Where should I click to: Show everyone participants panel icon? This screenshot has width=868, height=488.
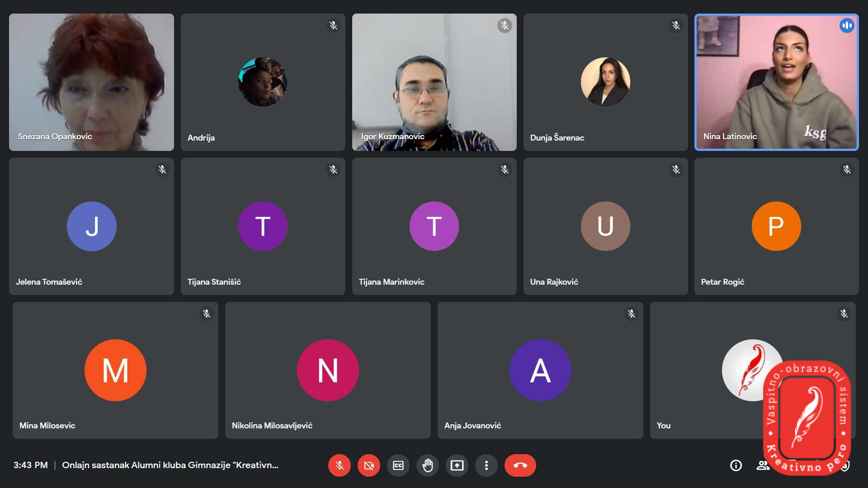763,465
